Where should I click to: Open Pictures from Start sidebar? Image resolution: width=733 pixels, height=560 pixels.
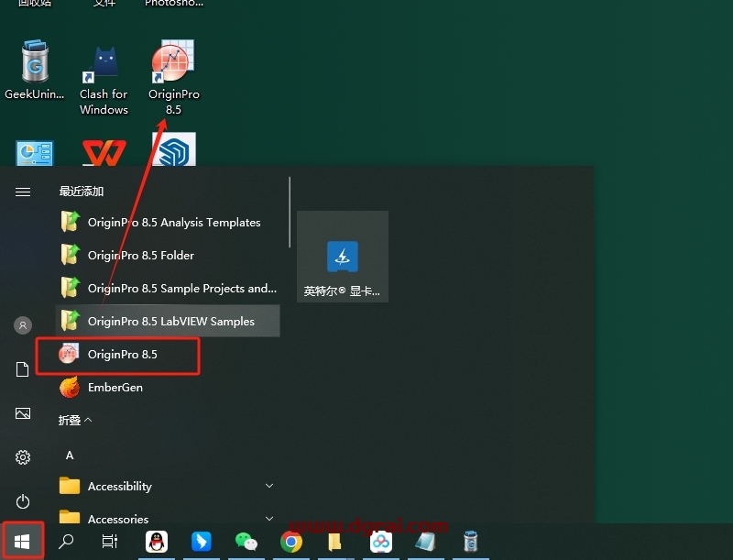point(23,413)
